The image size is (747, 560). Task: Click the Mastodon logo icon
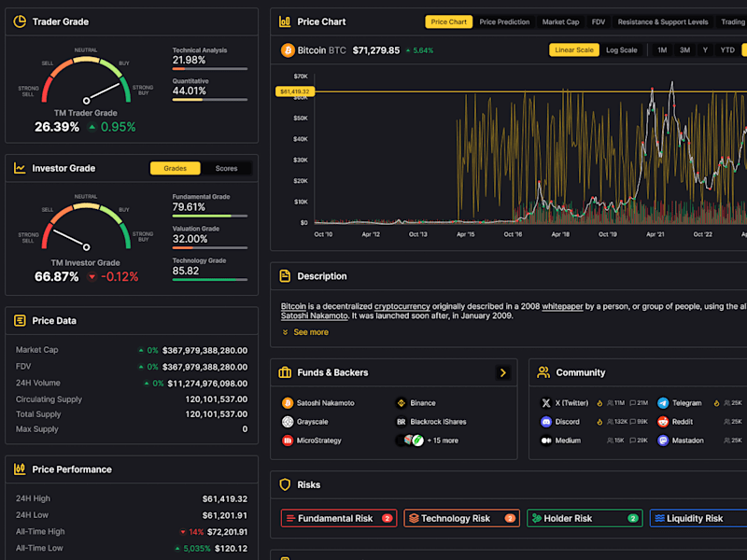tap(663, 441)
